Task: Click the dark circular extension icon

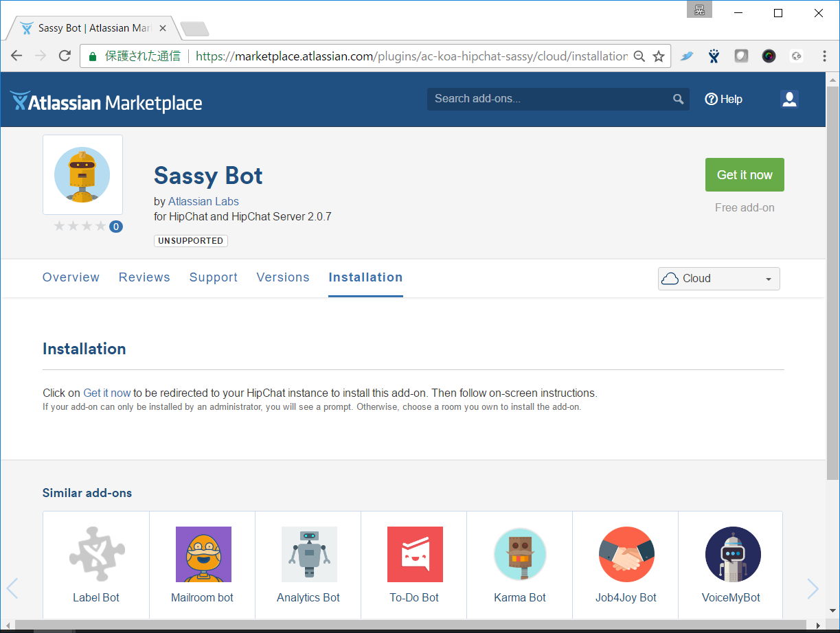Action: 769,56
